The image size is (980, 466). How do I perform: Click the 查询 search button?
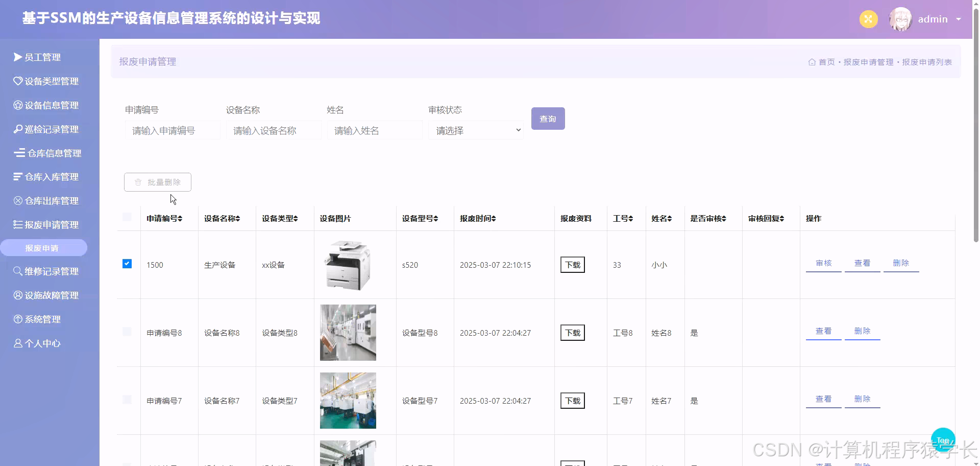[548, 119]
